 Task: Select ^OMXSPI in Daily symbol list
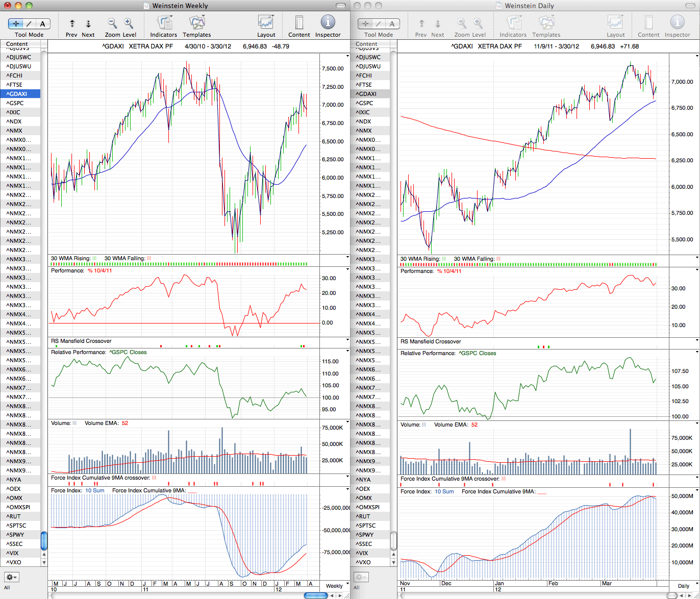point(370,507)
